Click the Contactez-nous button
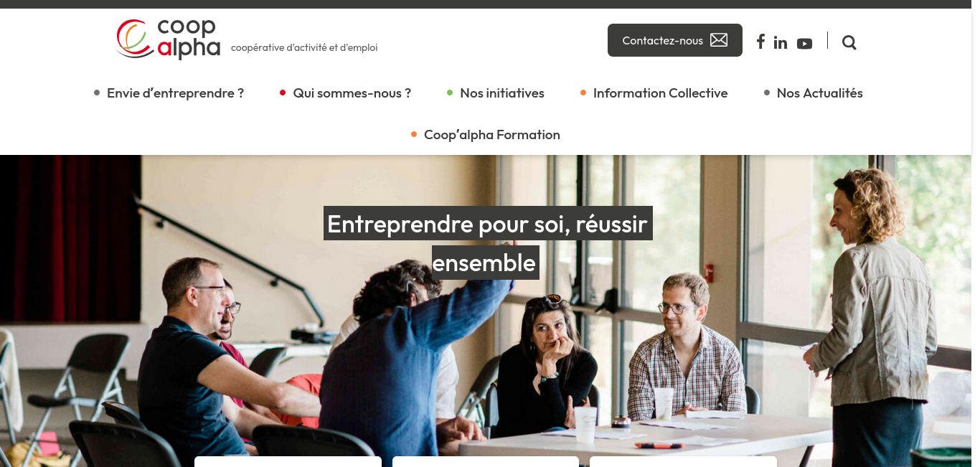The width and height of the screenshot is (980, 467). [675, 40]
